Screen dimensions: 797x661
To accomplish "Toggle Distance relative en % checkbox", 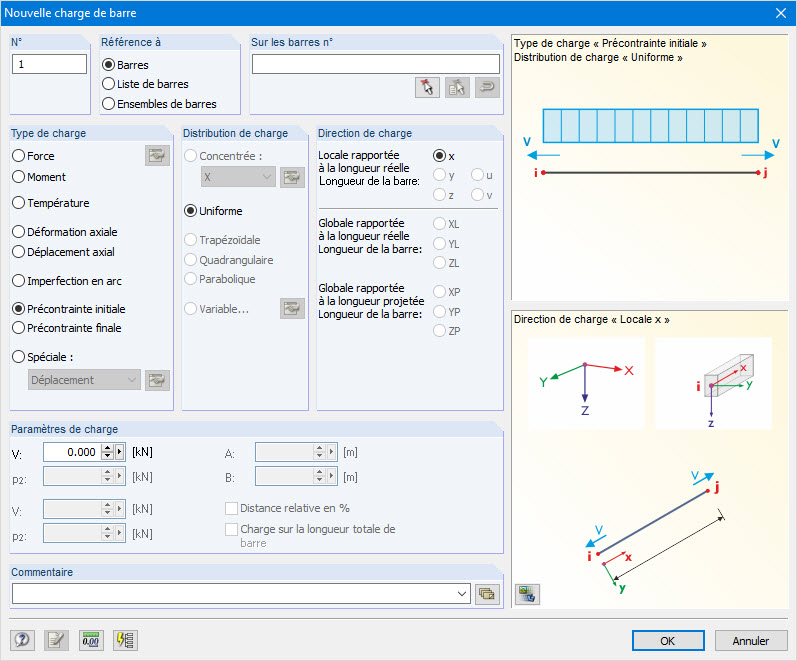I will click(231, 508).
